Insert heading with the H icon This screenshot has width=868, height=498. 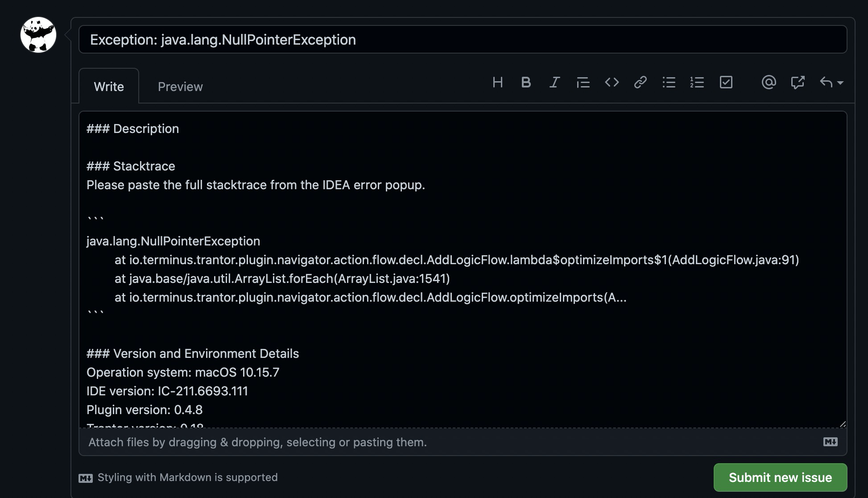coord(498,82)
